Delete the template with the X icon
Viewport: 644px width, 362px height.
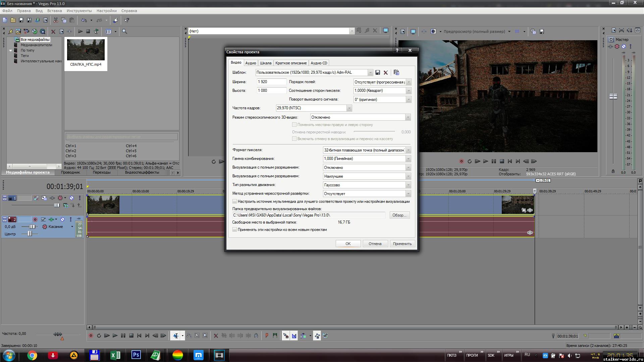(386, 72)
